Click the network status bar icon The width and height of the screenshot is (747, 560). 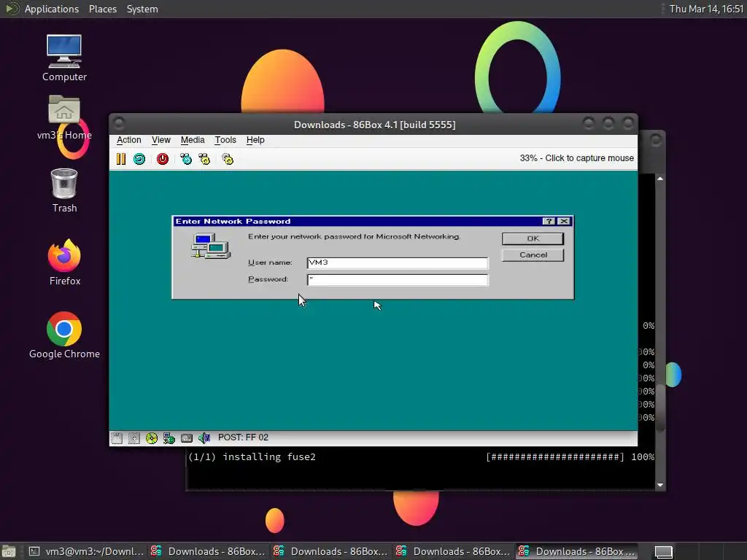[169, 438]
